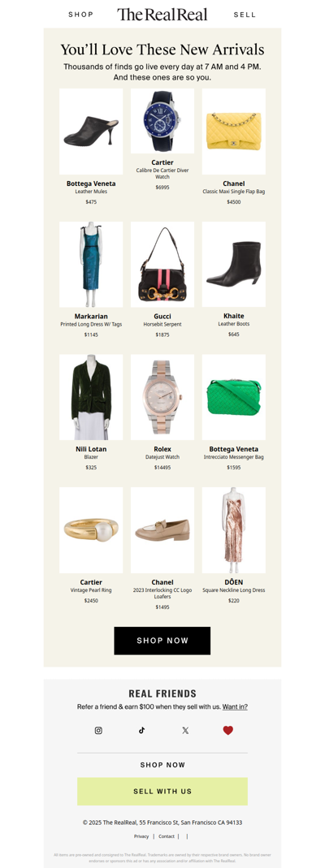
Task: Follow the Want in? link
Action: coord(236,707)
